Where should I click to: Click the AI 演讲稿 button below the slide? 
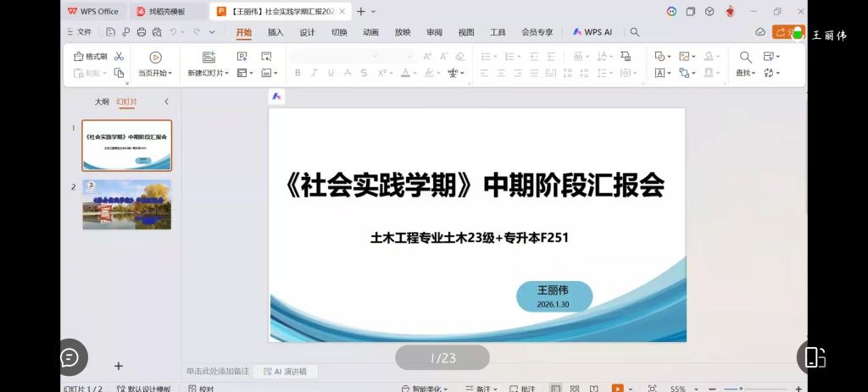(x=286, y=371)
